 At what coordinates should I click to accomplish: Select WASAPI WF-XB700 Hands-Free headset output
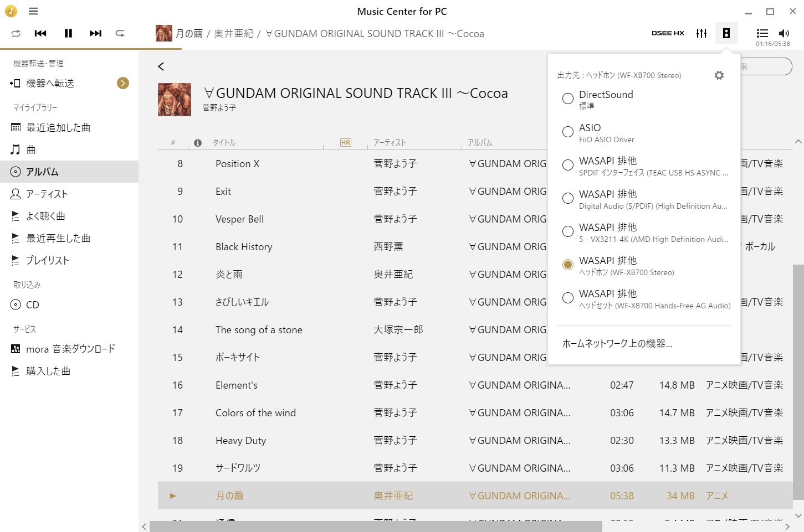[644, 298]
